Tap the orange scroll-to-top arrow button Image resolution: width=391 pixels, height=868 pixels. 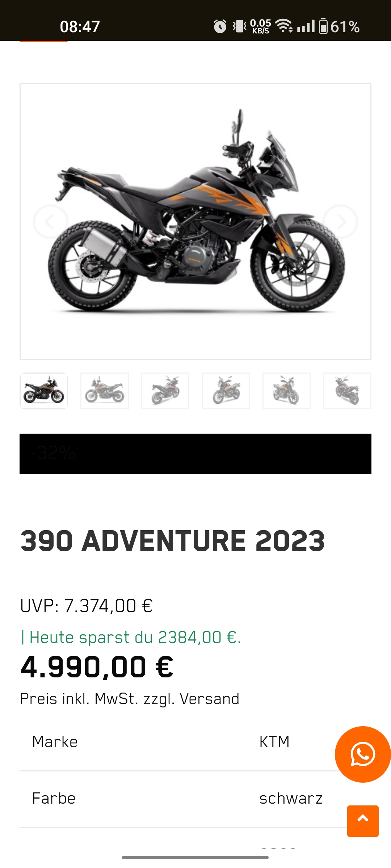363,821
